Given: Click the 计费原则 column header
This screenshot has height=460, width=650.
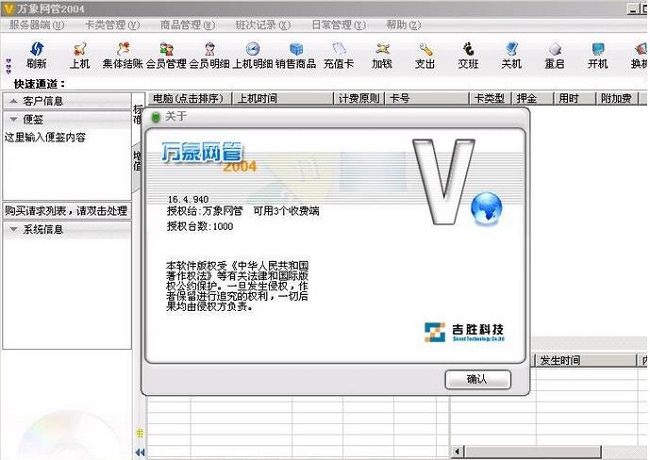Looking at the screenshot, I should (x=360, y=99).
